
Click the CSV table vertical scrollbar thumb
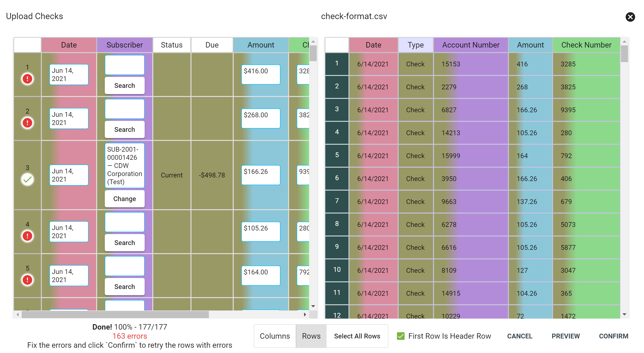click(x=624, y=53)
